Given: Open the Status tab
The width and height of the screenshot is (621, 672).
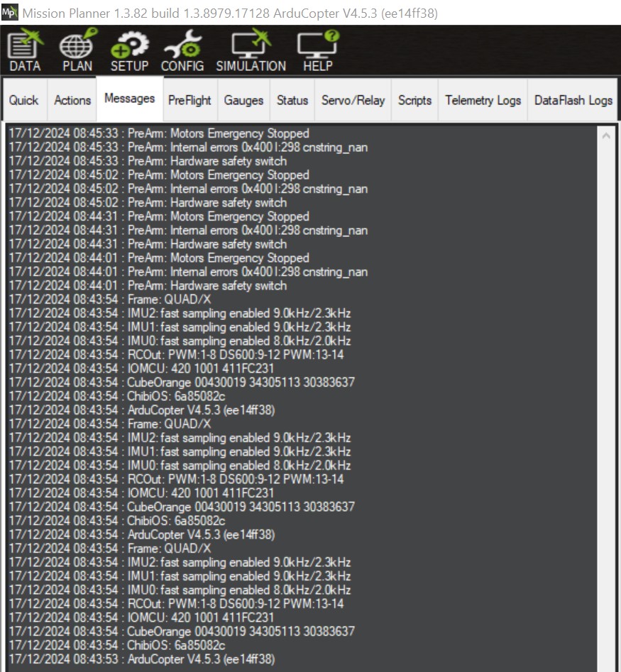Looking at the screenshot, I should [x=292, y=100].
